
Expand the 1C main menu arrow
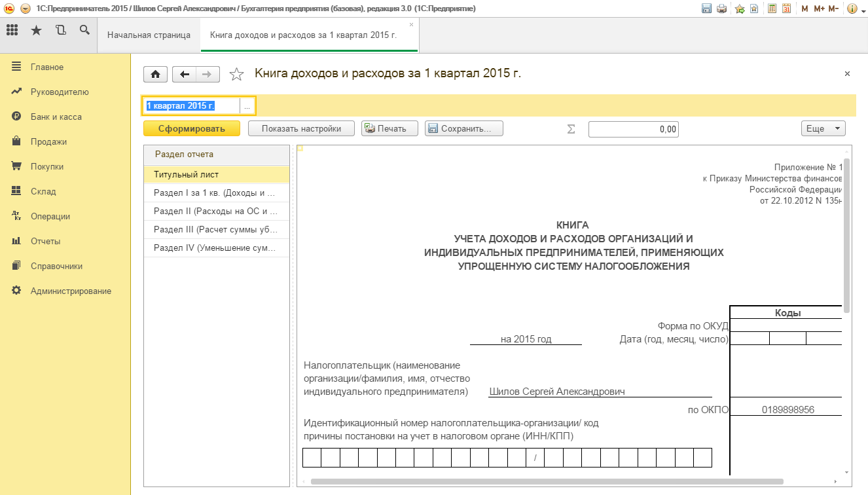tap(26, 9)
